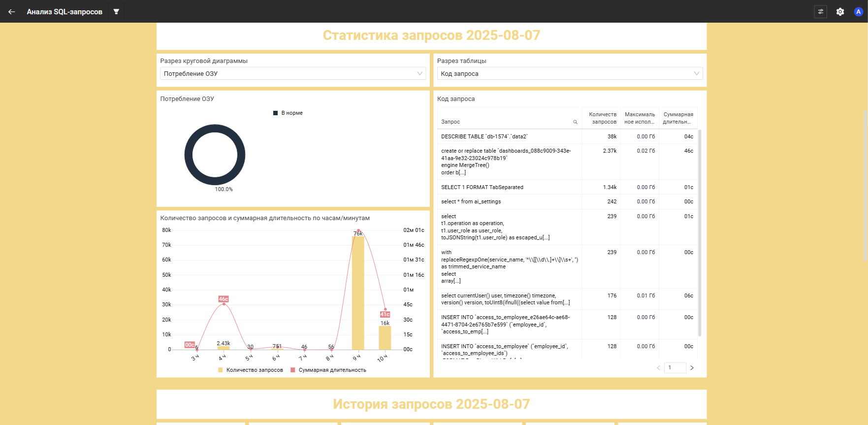Open the sliders settings panel icon
The height and width of the screenshot is (425, 868).
(x=820, y=12)
